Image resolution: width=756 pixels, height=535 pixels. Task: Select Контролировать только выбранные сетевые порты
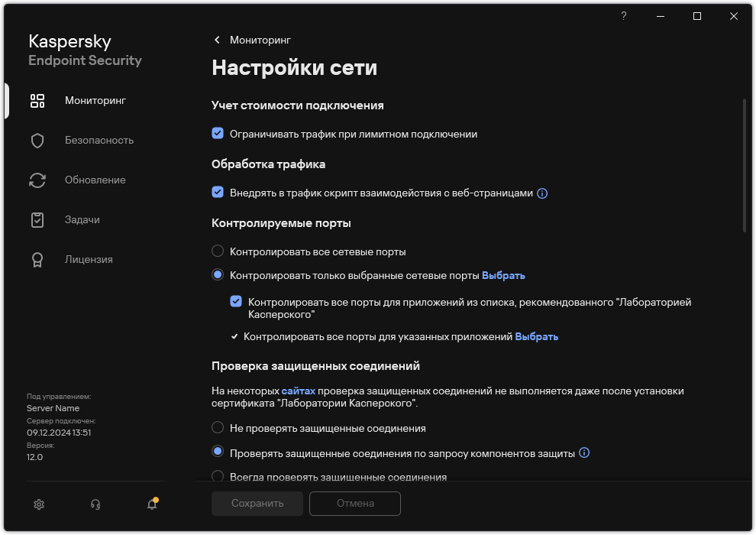pyautogui.click(x=218, y=275)
